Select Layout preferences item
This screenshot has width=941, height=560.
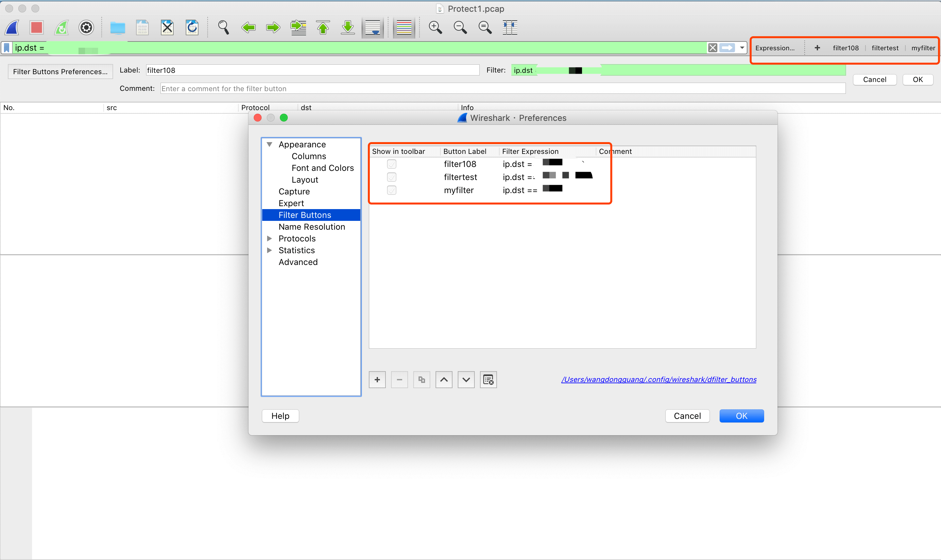(305, 180)
